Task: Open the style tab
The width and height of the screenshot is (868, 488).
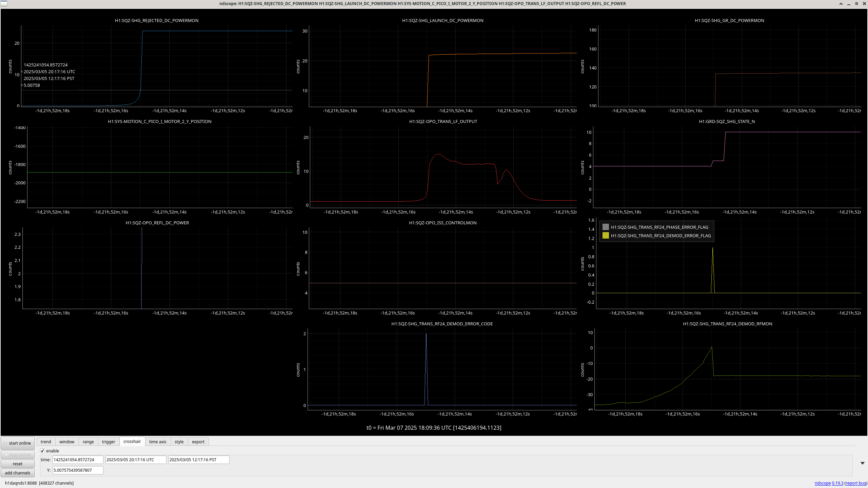Action: (x=179, y=442)
